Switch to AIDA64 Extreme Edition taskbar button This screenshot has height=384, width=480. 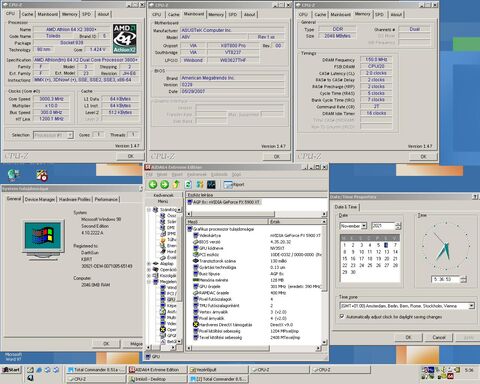pos(157,370)
